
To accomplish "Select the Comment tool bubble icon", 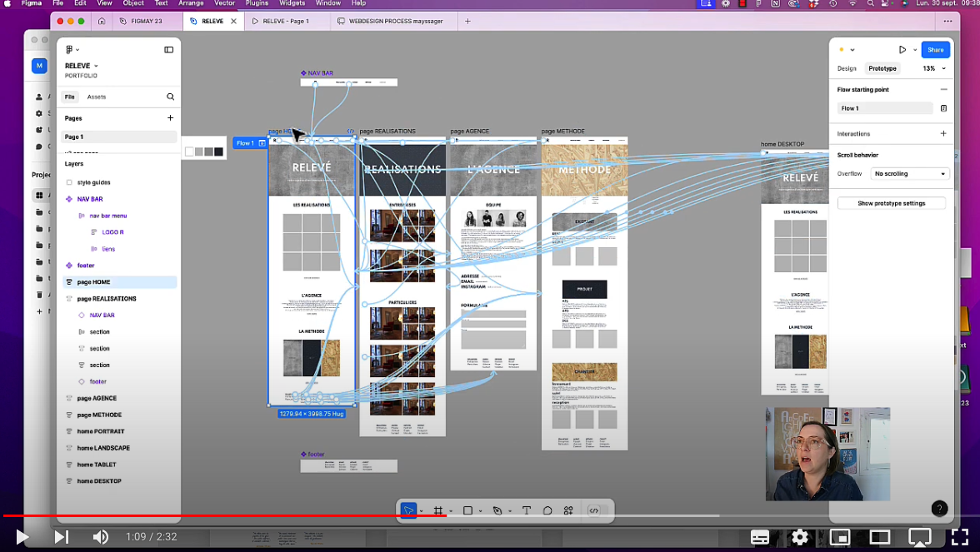I will click(x=547, y=510).
